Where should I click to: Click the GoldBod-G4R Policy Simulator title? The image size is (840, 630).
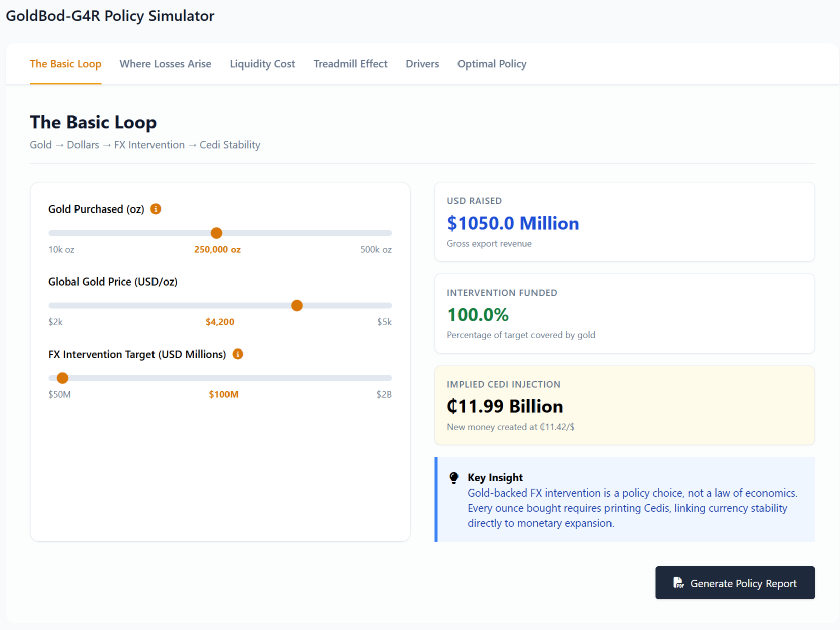coord(110,16)
